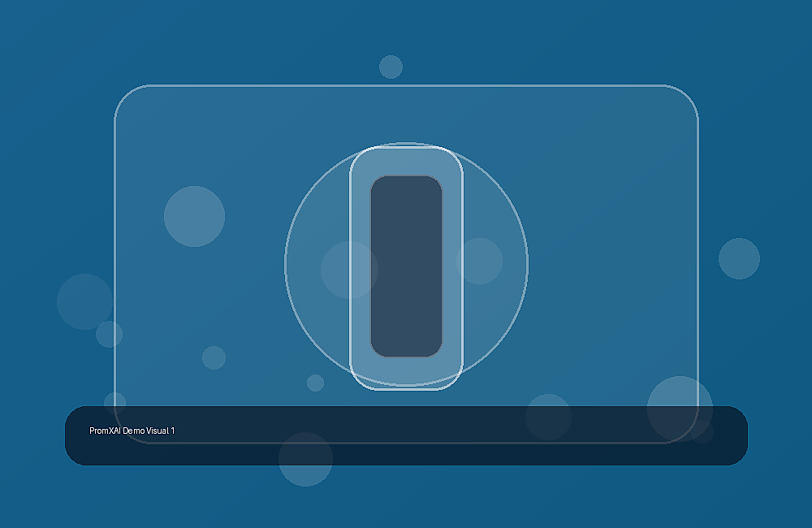Click the small bubble under the big left outside bubble
The image size is (812, 528).
click(x=110, y=334)
